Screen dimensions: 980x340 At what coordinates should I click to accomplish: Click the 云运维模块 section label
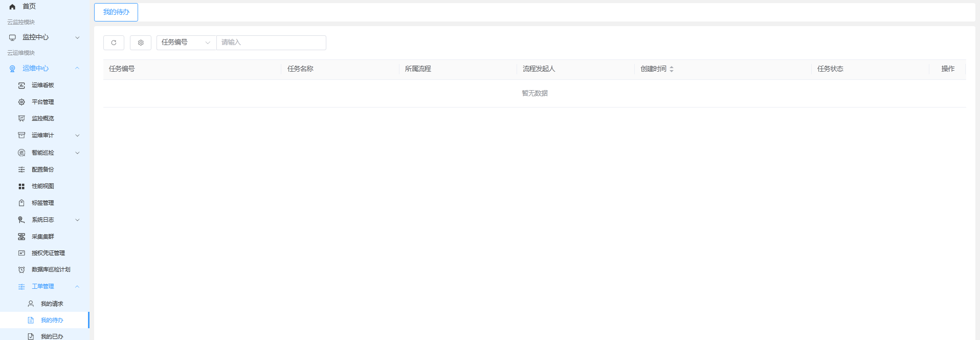coord(21,53)
